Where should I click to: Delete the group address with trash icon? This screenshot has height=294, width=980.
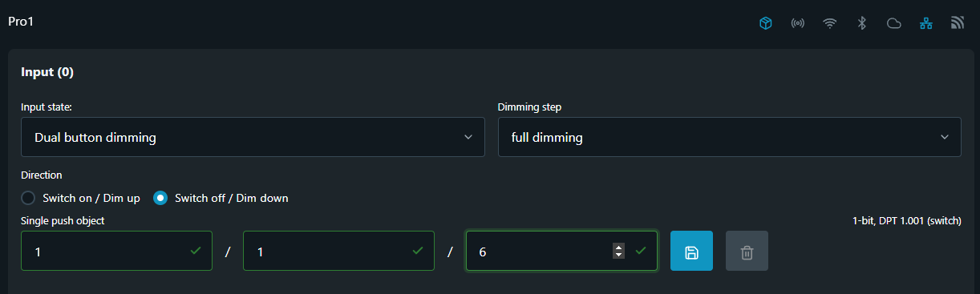point(747,251)
